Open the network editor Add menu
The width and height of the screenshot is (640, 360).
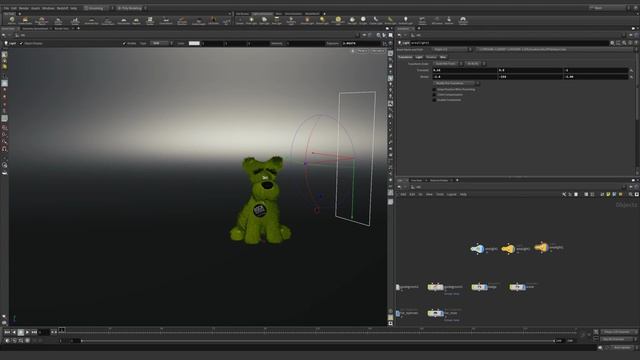pos(403,194)
